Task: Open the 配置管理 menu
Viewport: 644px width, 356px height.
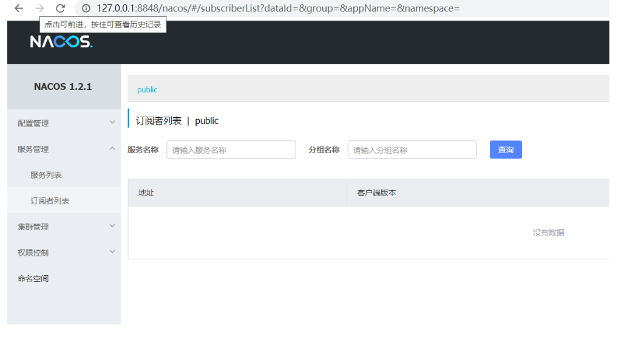Action: tap(64, 123)
